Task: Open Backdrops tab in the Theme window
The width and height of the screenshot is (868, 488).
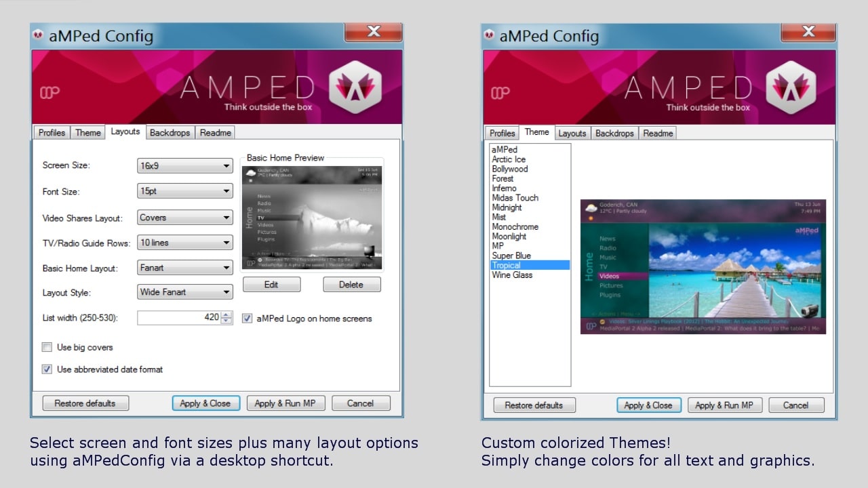Action: coord(614,134)
